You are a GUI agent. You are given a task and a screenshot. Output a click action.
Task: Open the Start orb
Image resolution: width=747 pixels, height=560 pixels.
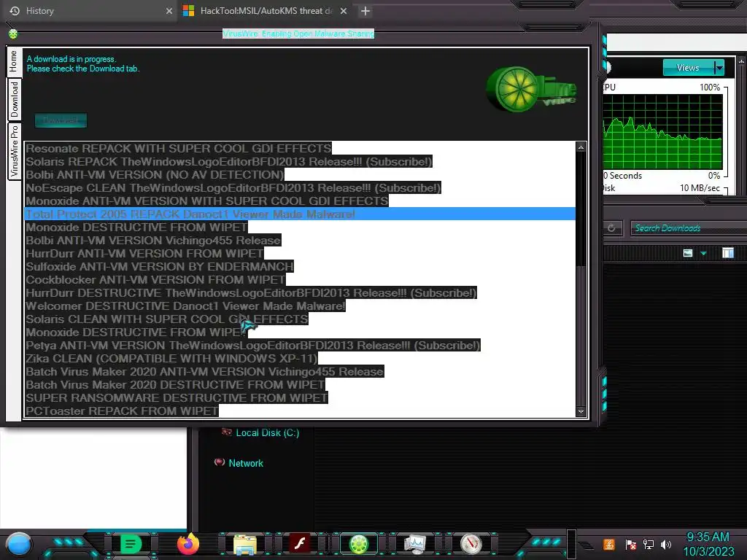click(x=18, y=544)
